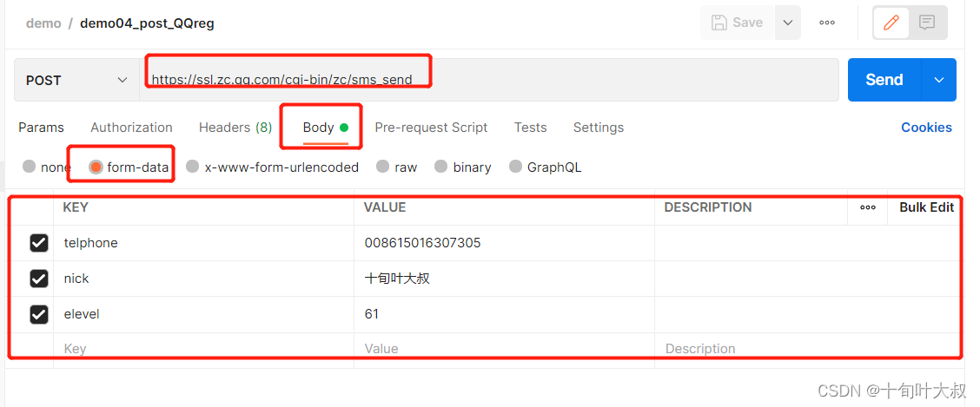The image size is (980, 407).
Task: Uncheck the elevel row checkbox
Action: (39, 314)
